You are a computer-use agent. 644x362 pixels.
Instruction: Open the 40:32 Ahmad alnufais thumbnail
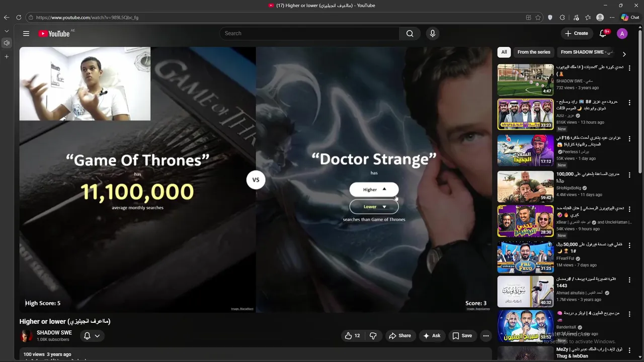tap(525, 292)
